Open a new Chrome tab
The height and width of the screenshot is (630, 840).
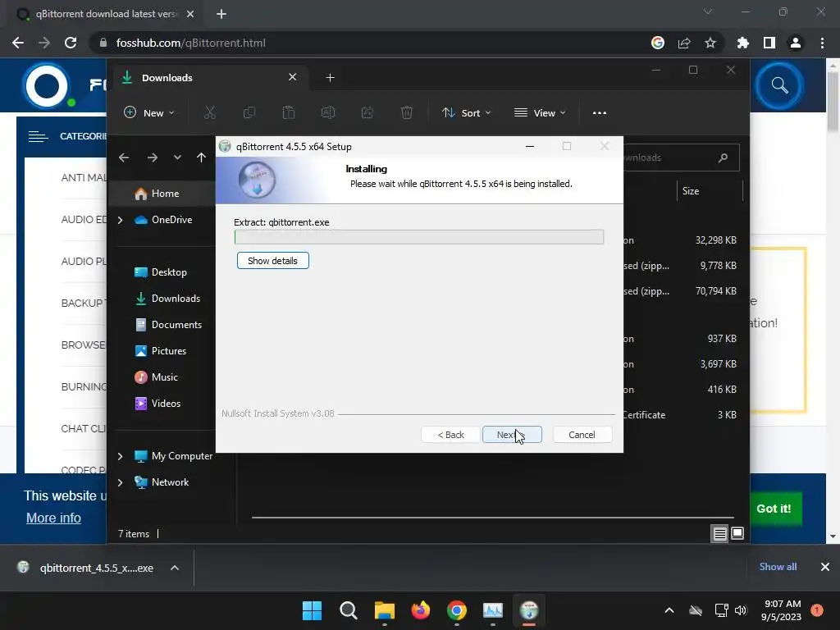[221, 14]
